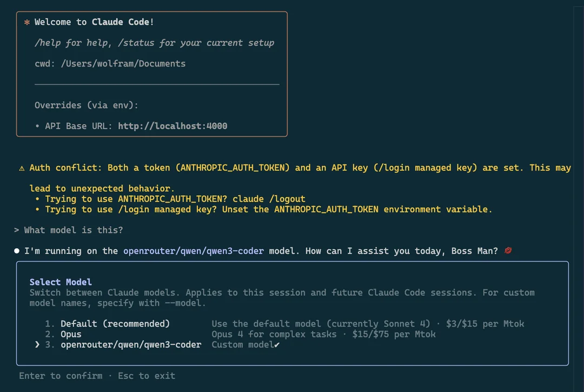
Task: Click the checkmark next to Custom model
Action: click(277, 345)
